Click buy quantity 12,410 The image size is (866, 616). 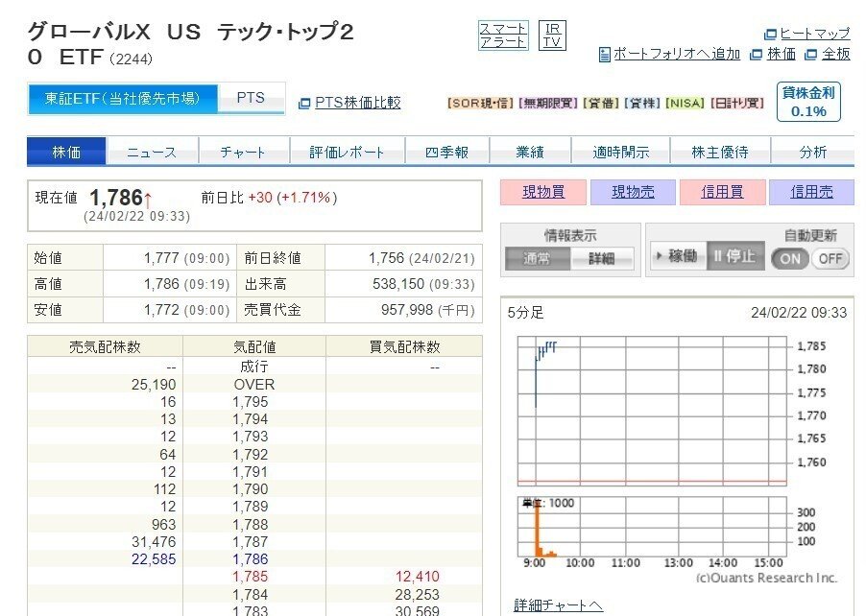(417, 577)
